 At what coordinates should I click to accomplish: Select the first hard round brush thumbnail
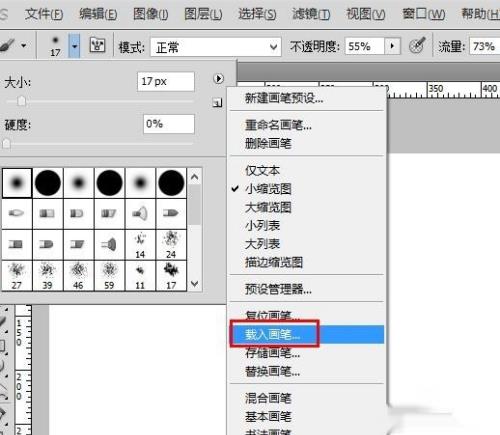click(48, 183)
